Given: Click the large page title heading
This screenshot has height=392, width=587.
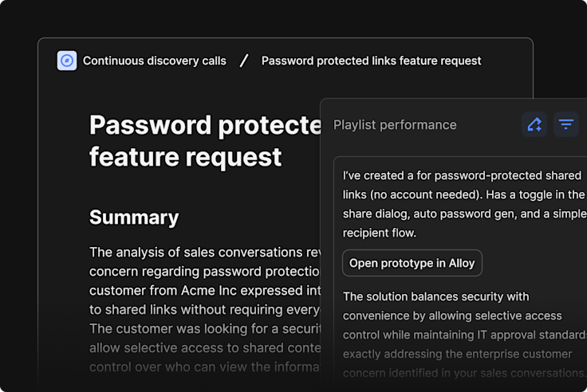Looking at the screenshot, I should [x=205, y=141].
